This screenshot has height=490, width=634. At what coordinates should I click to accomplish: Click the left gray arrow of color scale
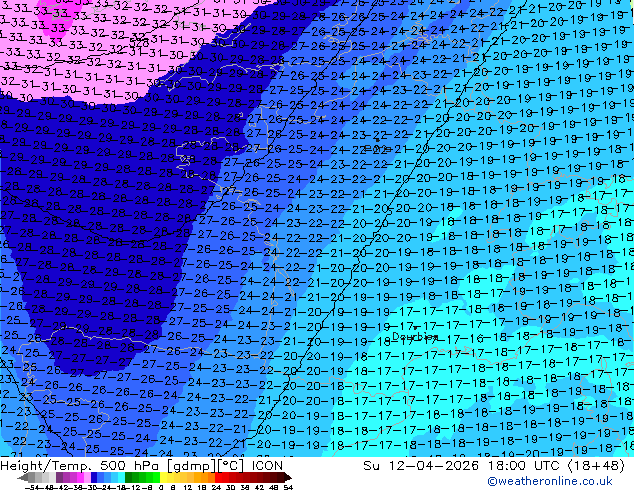pyautogui.click(x=23, y=477)
